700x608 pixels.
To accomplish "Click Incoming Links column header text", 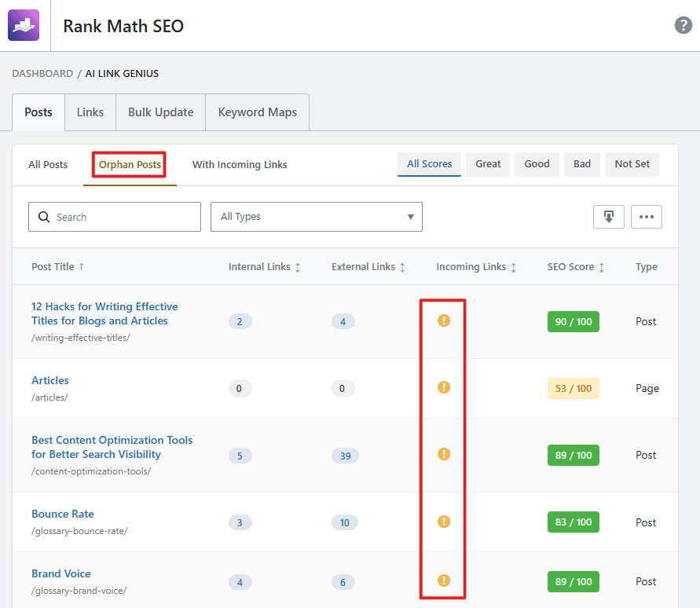I will click(x=471, y=267).
